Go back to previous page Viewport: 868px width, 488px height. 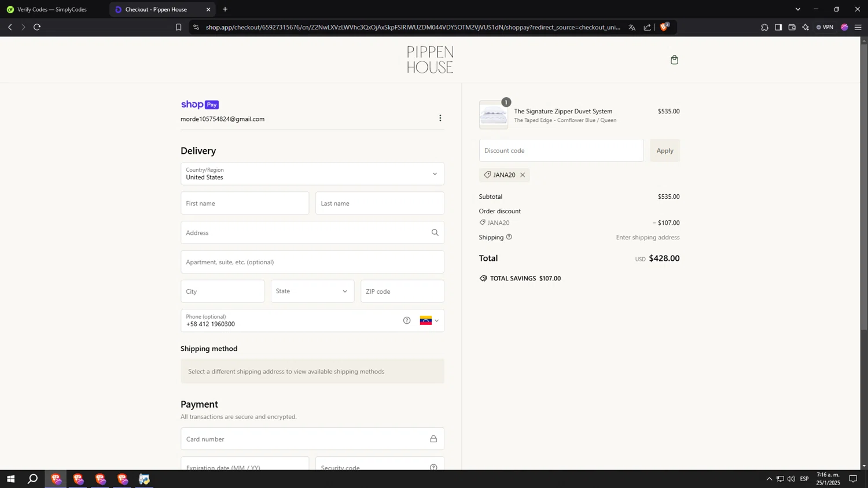10,27
